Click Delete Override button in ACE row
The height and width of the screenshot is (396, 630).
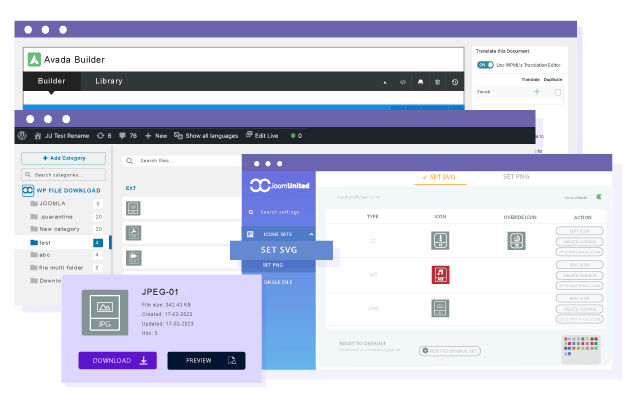[579, 276]
